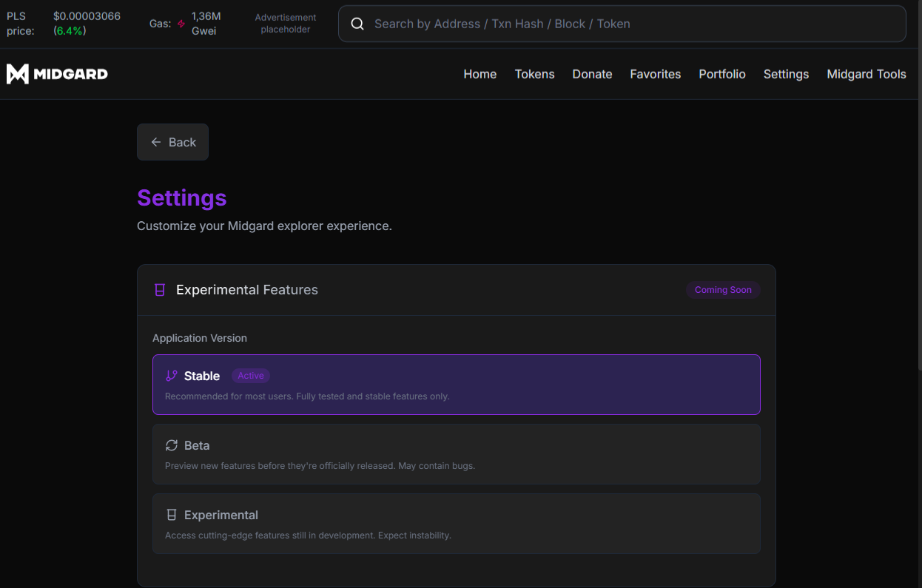
Task: Click the Experimental Features header flask icon
Action: pos(159,290)
